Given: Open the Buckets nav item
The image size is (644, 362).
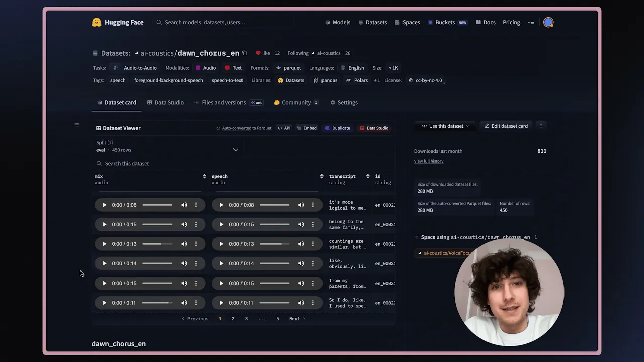Looking at the screenshot, I should (x=447, y=22).
